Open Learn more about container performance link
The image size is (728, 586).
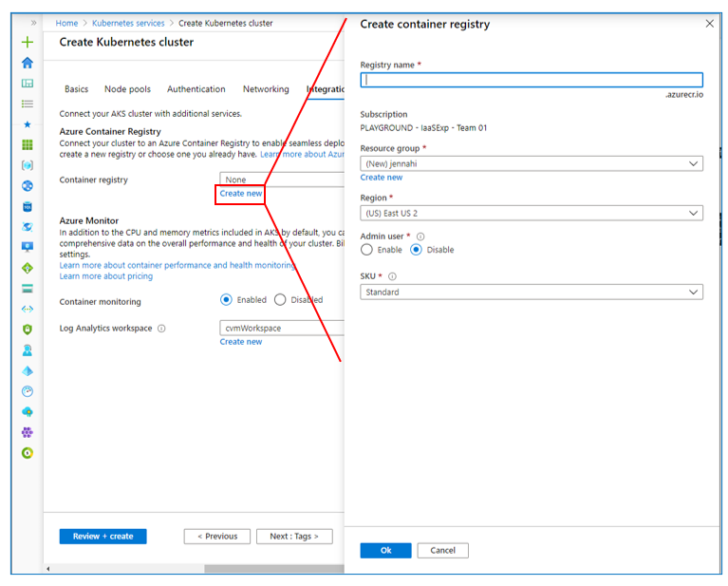tap(177, 265)
